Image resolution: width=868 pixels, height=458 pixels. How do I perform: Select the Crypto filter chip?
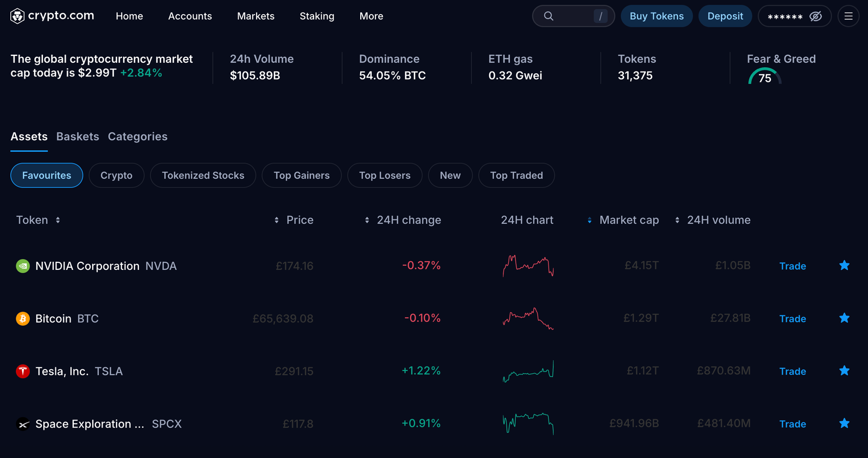[117, 176]
